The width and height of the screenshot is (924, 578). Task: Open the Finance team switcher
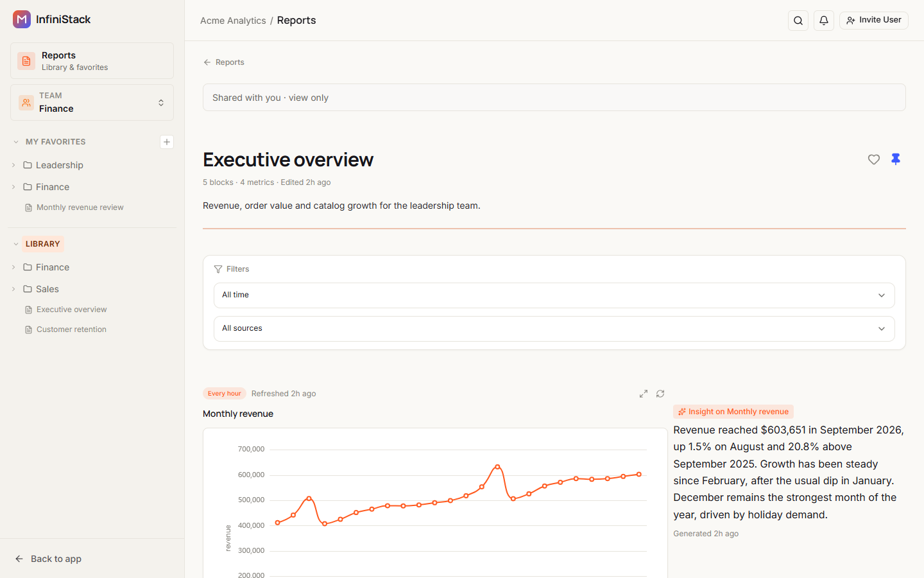(x=92, y=103)
